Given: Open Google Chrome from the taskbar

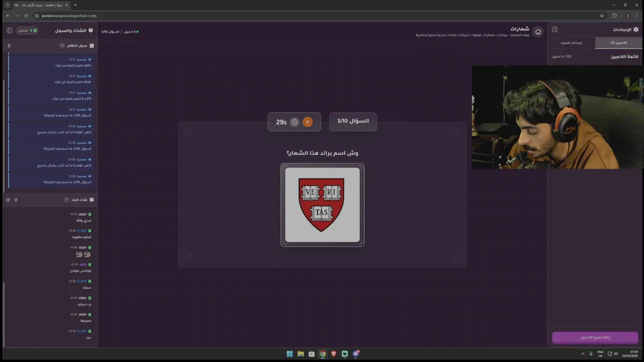Looking at the screenshot, I should (x=323, y=354).
